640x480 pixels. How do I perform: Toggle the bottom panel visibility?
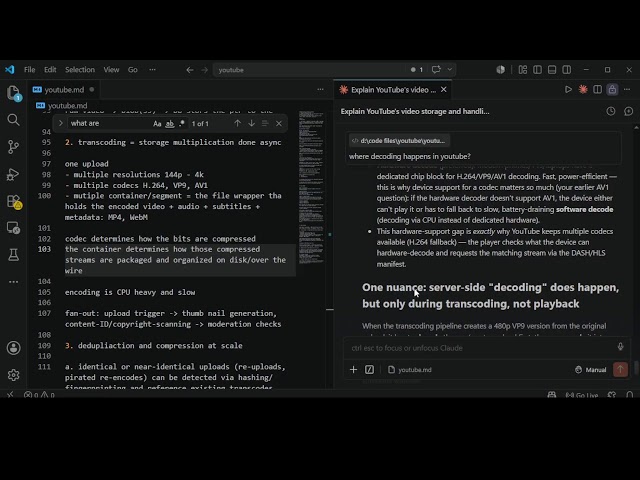pos(552,69)
